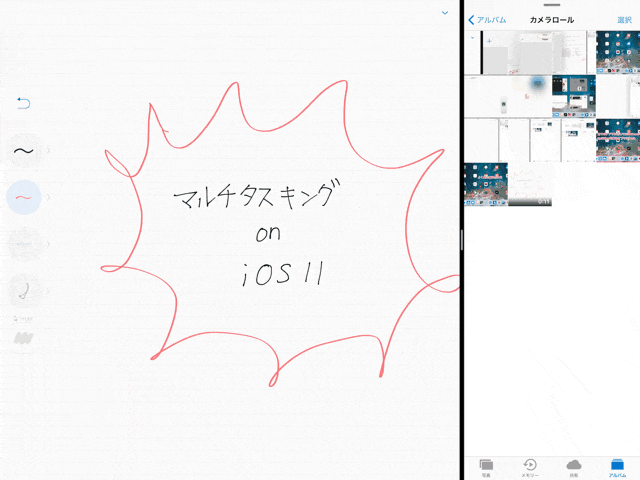Image resolution: width=640 pixels, height=480 pixels.
Task: Open the layers smudge icon below tools
Action: point(23,338)
